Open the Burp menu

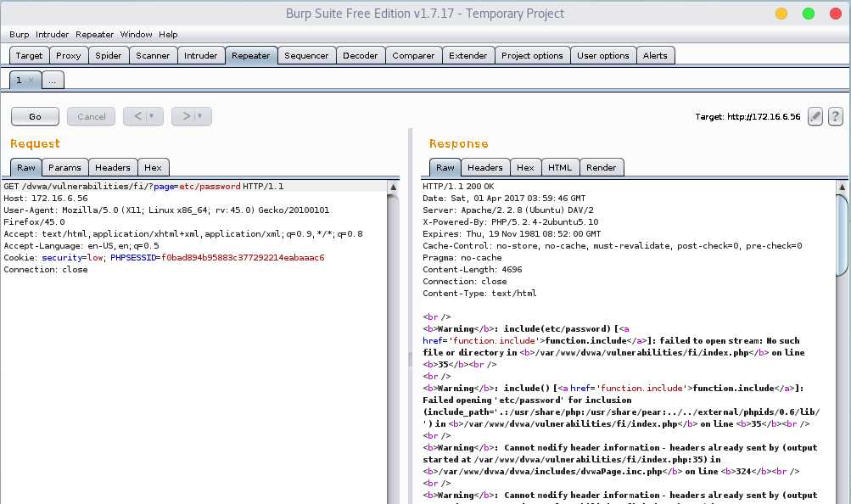click(x=19, y=34)
